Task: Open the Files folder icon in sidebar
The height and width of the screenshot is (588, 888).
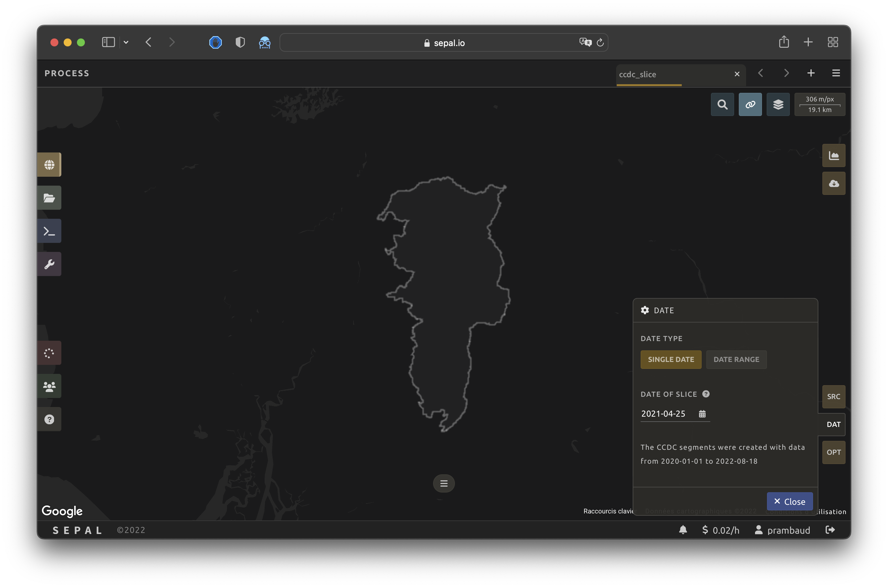Action: click(x=49, y=198)
